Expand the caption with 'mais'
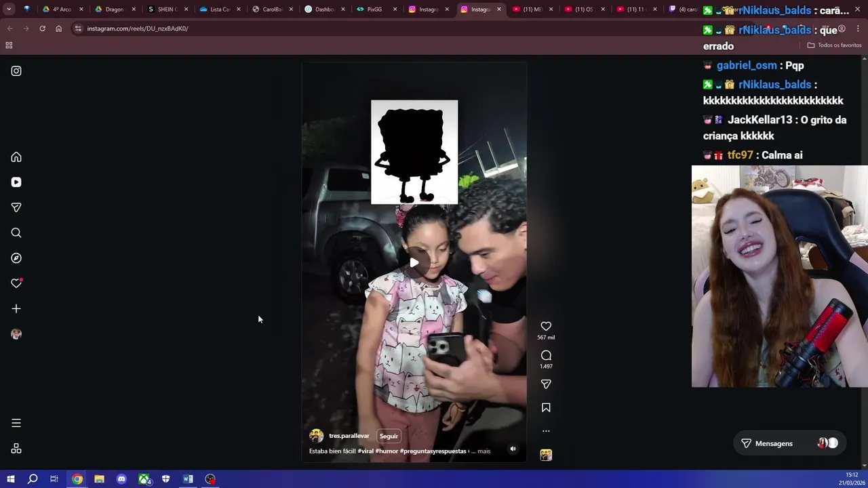This screenshot has width=868, height=488. (x=484, y=451)
